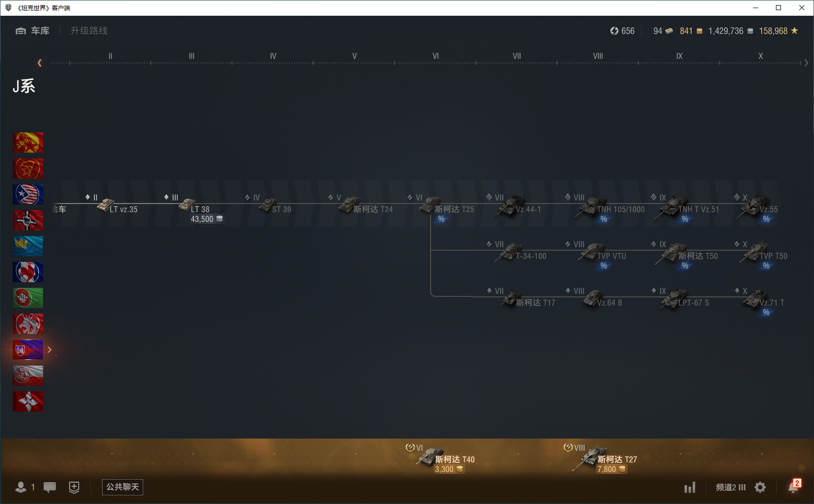
Task: Click the 频道2 channel indicator
Action: pyautogui.click(x=731, y=487)
